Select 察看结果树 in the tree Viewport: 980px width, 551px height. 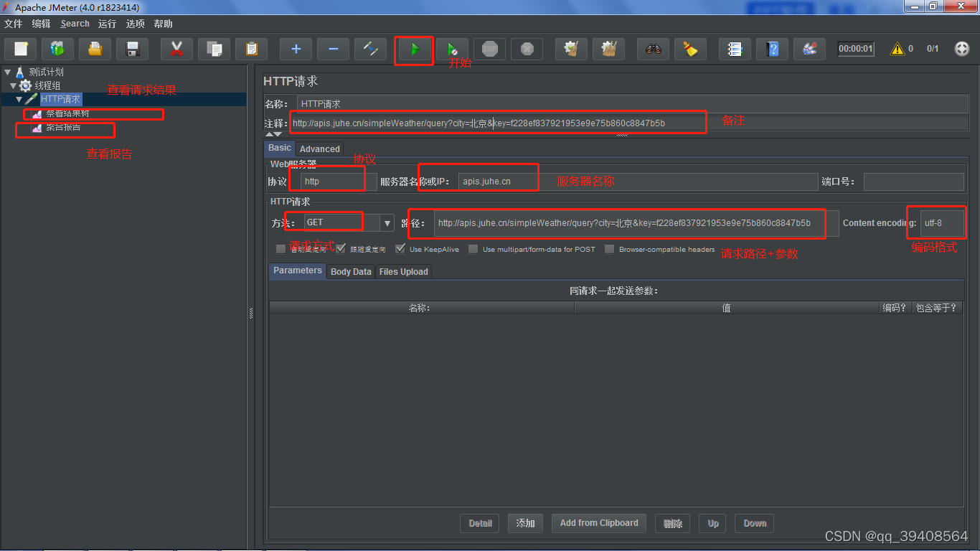tap(67, 114)
